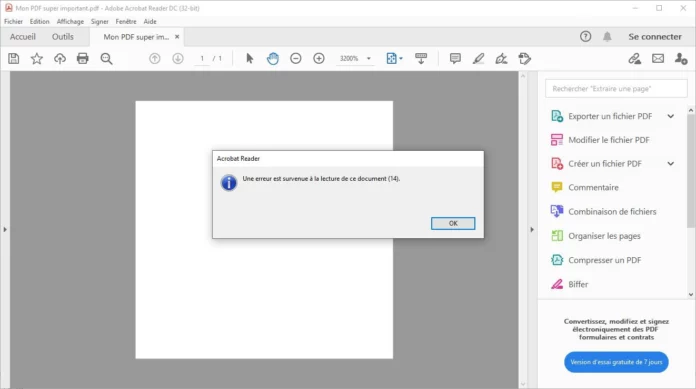Open the Signer menu
This screenshot has width=696, height=389.
99,21
